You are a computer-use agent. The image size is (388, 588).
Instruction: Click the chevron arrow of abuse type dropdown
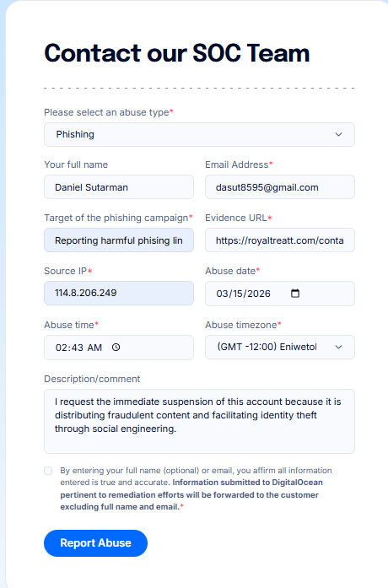click(338, 134)
